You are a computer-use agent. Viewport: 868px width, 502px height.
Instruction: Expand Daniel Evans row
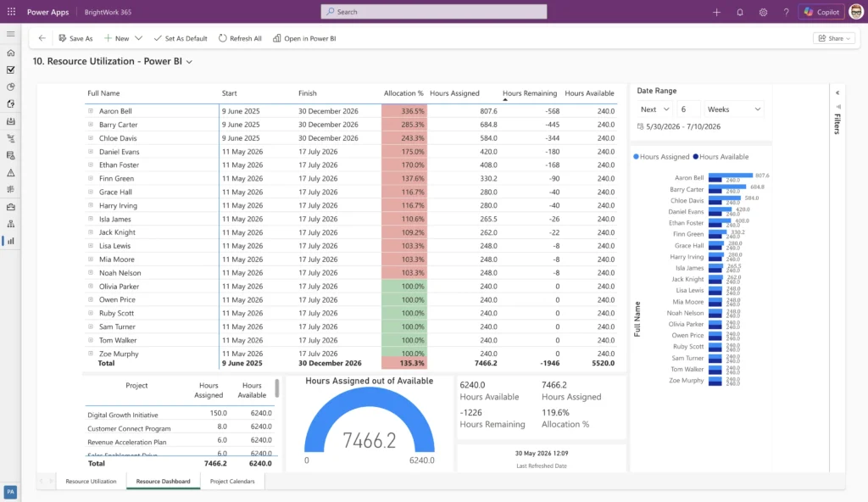(91, 151)
